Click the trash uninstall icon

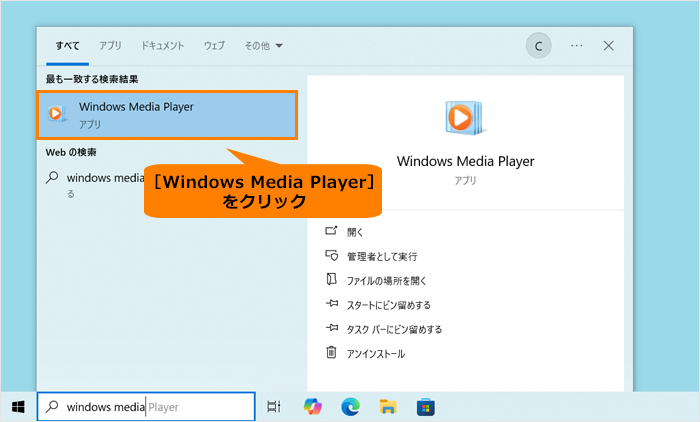[x=331, y=352]
